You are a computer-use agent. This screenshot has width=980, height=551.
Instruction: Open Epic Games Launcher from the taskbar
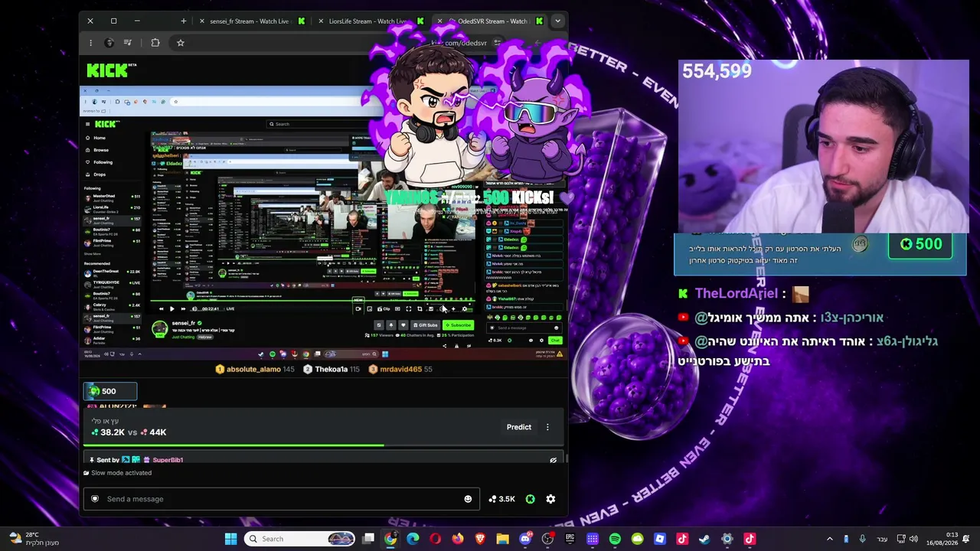[x=570, y=539]
